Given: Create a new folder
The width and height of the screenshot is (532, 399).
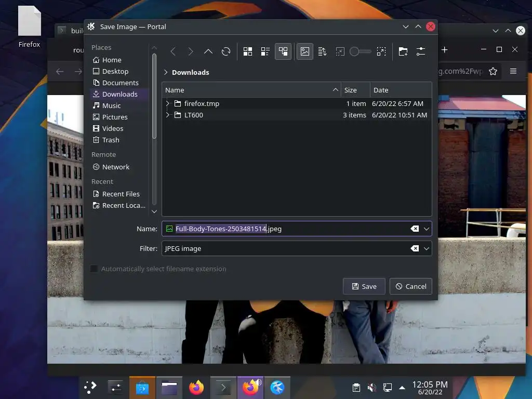Looking at the screenshot, I should pyautogui.click(x=403, y=51).
